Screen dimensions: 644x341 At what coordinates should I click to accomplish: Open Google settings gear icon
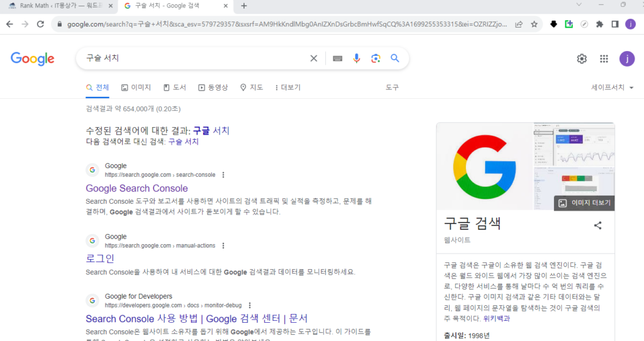point(582,59)
